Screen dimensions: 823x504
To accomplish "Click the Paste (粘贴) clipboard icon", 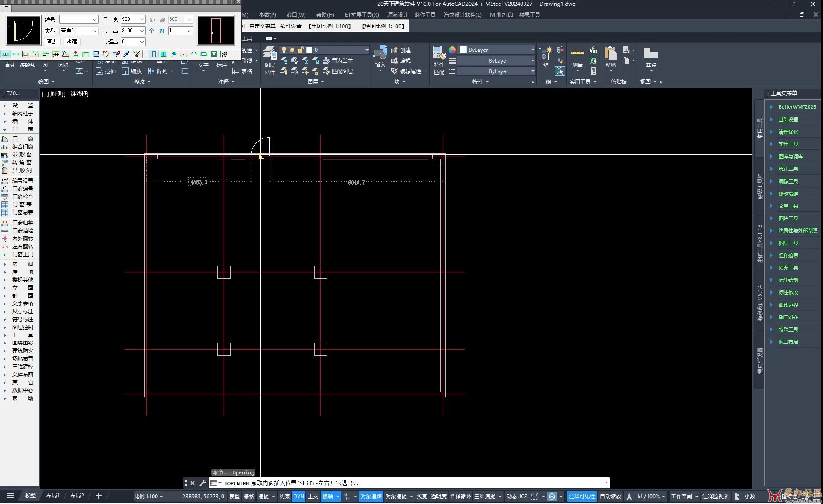I will (610, 53).
